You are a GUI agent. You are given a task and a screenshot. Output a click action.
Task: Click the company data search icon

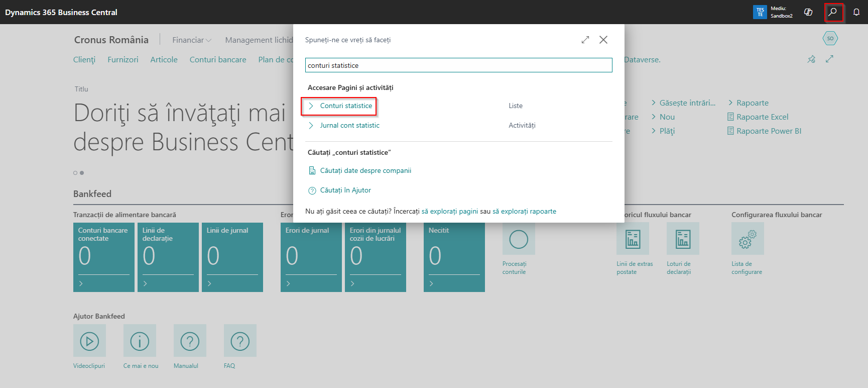click(x=312, y=171)
